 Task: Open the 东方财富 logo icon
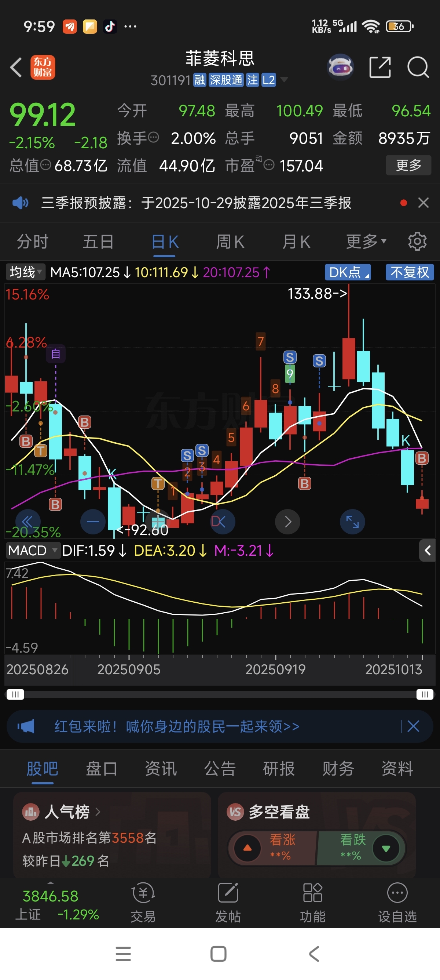43,67
